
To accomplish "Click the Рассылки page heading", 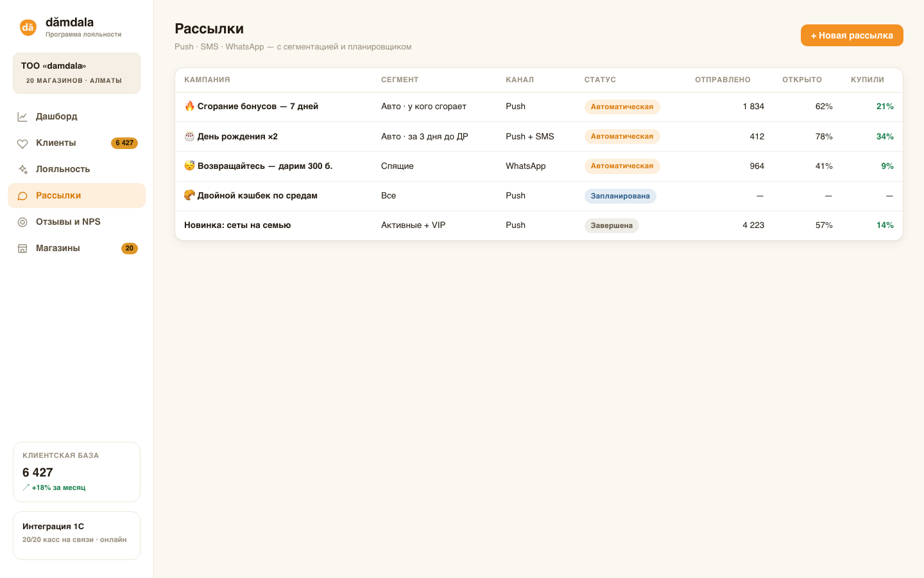I will (x=209, y=28).
